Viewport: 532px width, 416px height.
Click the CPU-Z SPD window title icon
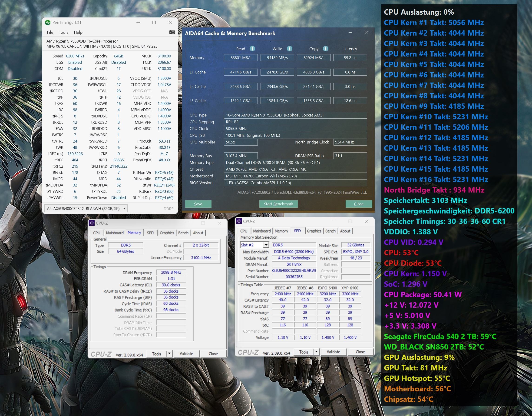(239, 221)
